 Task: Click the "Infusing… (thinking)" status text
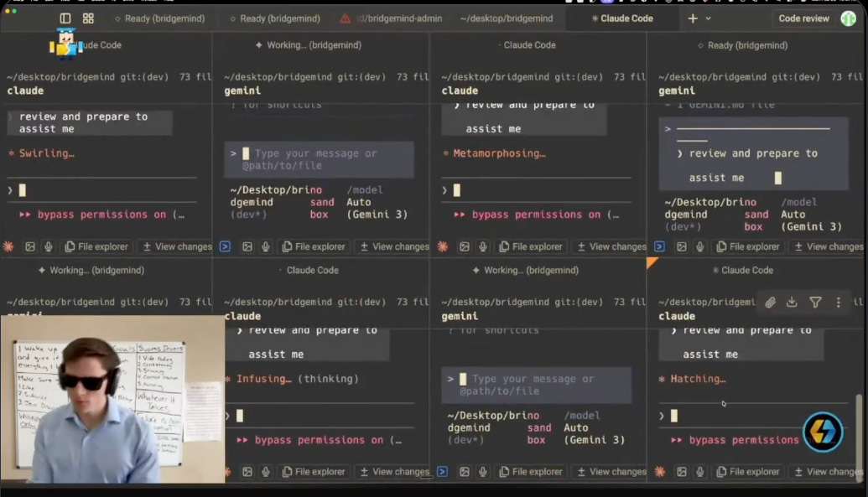[x=297, y=379]
